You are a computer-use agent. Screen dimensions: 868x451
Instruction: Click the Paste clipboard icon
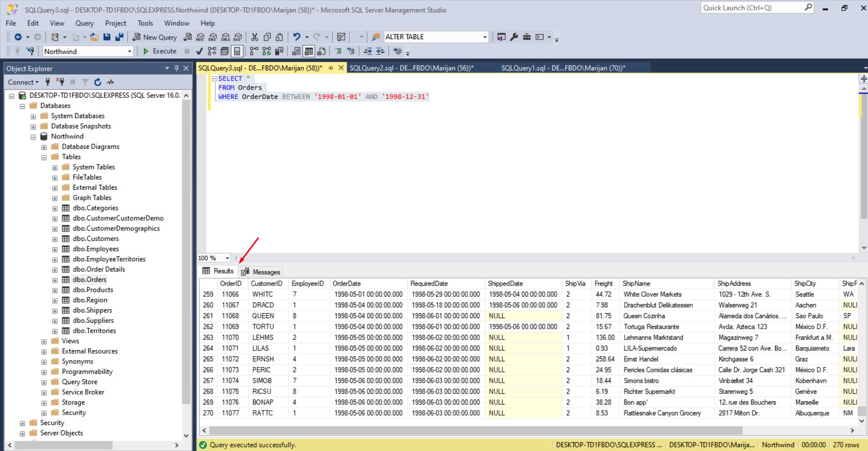pos(280,37)
